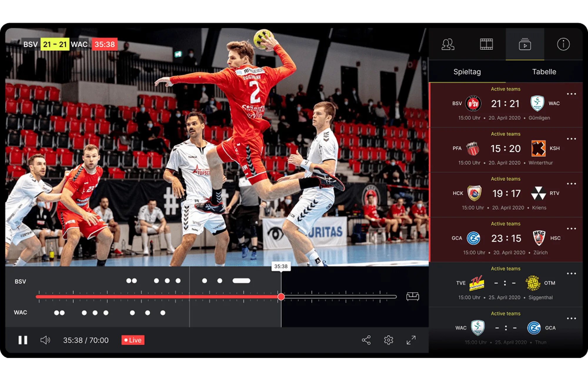
Task: Jump to WAC's first event dot
Action: pyautogui.click(x=56, y=313)
